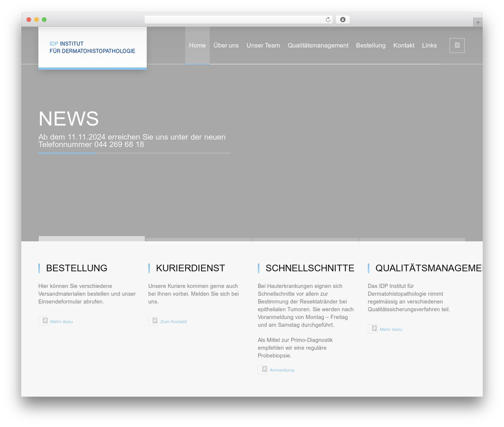Click the IDP Institut logo
Screen dimensions: 504x427
point(93,48)
